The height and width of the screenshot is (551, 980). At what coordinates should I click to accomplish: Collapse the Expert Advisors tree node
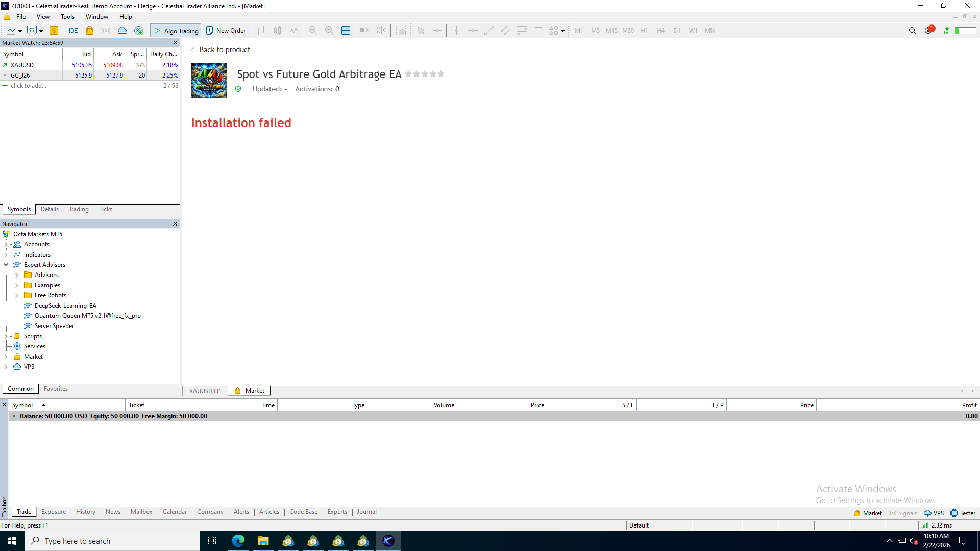(6, 265)
